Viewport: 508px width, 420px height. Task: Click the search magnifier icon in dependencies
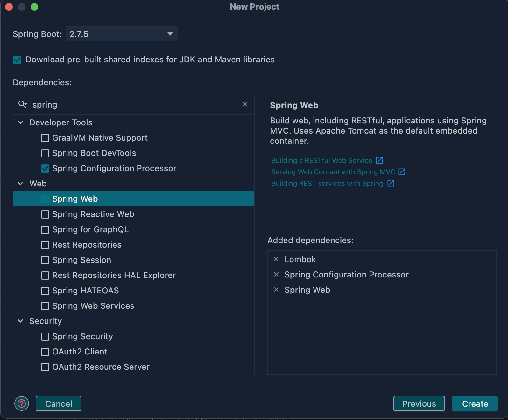click(x=22, y=104)
